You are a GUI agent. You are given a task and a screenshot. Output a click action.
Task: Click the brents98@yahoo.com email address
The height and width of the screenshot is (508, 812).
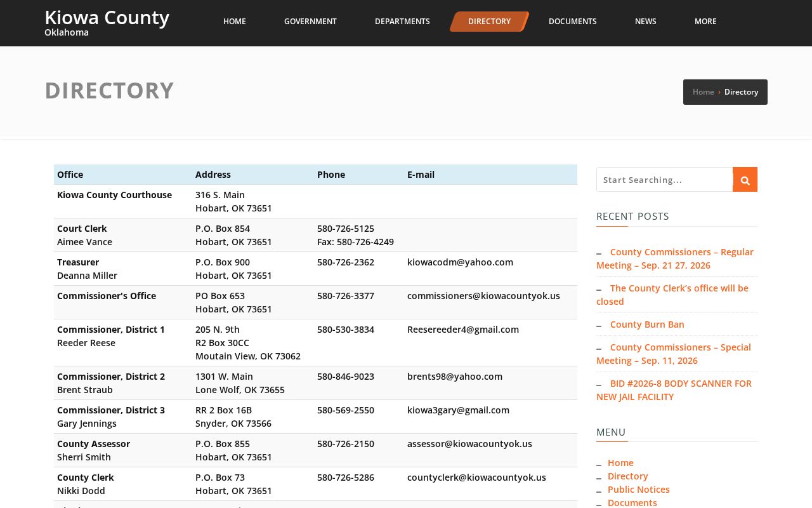click(455, 377)
